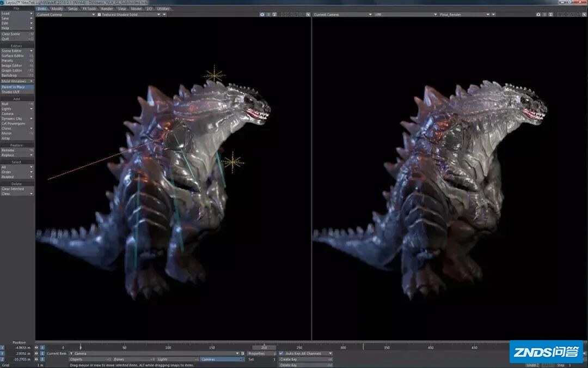The image size is (588, 368).
Task: Select the Cameras edit mode
Action: (222, 359)
